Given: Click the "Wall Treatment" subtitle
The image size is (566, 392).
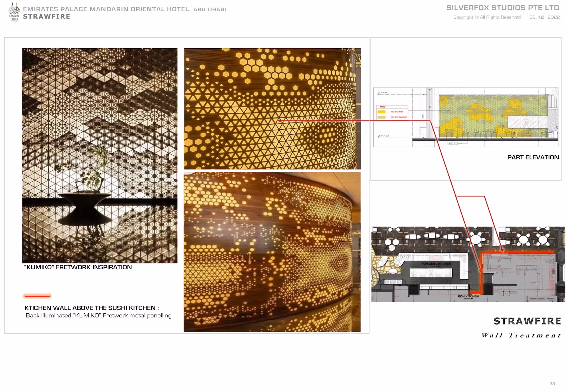Looking at the screenshot, I should pos(521,335).
